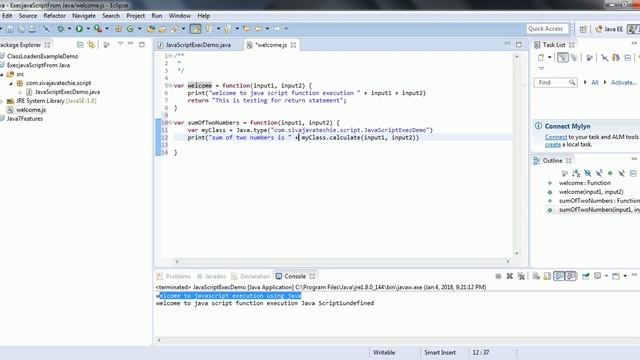This screenshot has width=640, height=360.
Task: Click the Clear Console icon
Action: [x=536, y=276]
